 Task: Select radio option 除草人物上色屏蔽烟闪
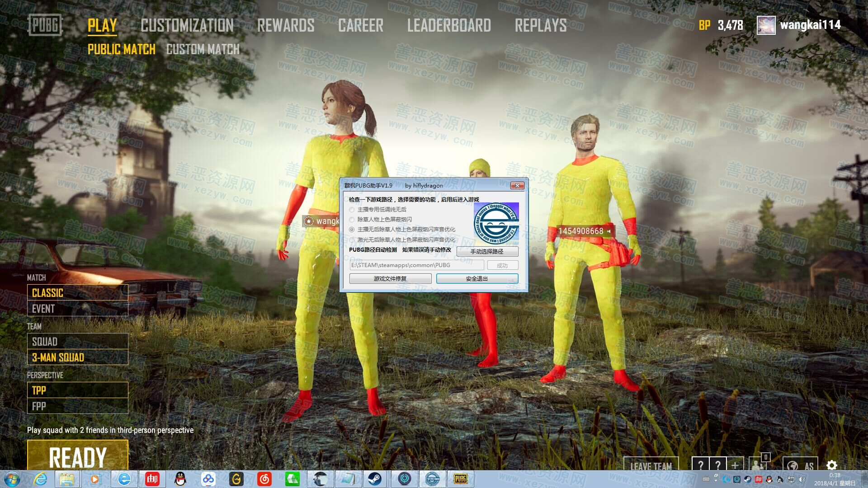(x=352, y=220)
